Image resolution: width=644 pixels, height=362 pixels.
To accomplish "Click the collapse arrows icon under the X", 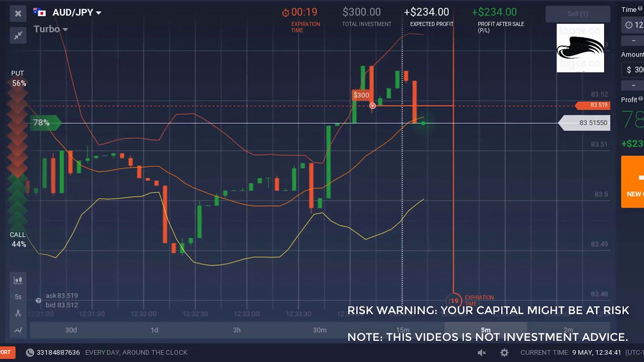I will coord(18,35).
